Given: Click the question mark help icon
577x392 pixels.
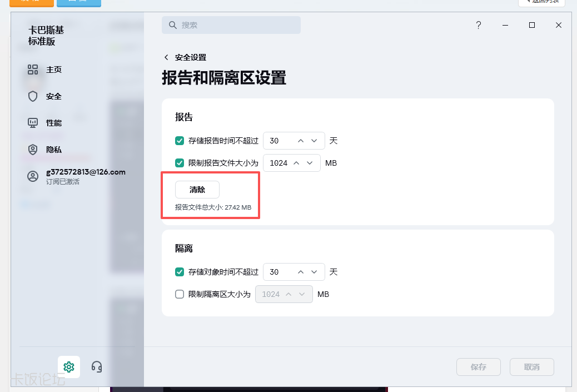Looking at the screenshot, I should (479, 25).
